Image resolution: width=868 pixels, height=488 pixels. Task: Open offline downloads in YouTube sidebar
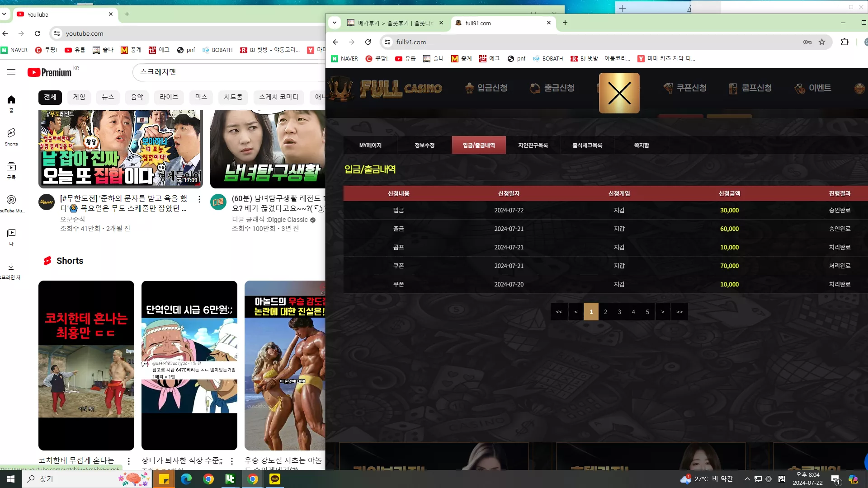click(x=11, y=271)
